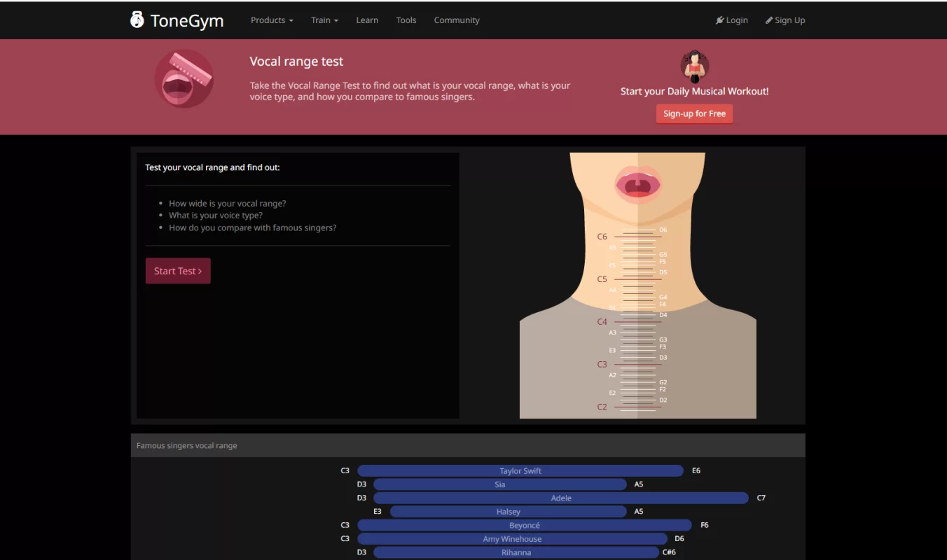Image resolution: width=947 pixels, height=560 pixels.
Task: Click the C#6 label beside Rihanna
Action: coord(669,552)
